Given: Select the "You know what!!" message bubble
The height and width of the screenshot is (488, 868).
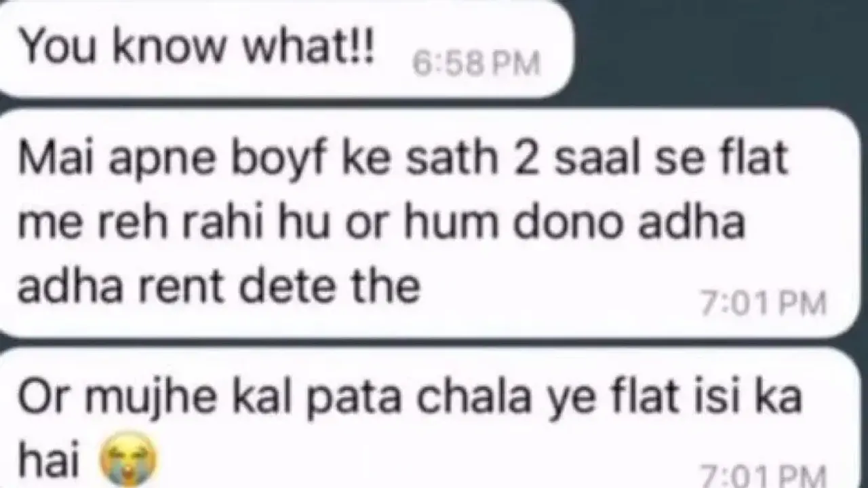Looking at the screenshot, I should [x=283, y=48].
